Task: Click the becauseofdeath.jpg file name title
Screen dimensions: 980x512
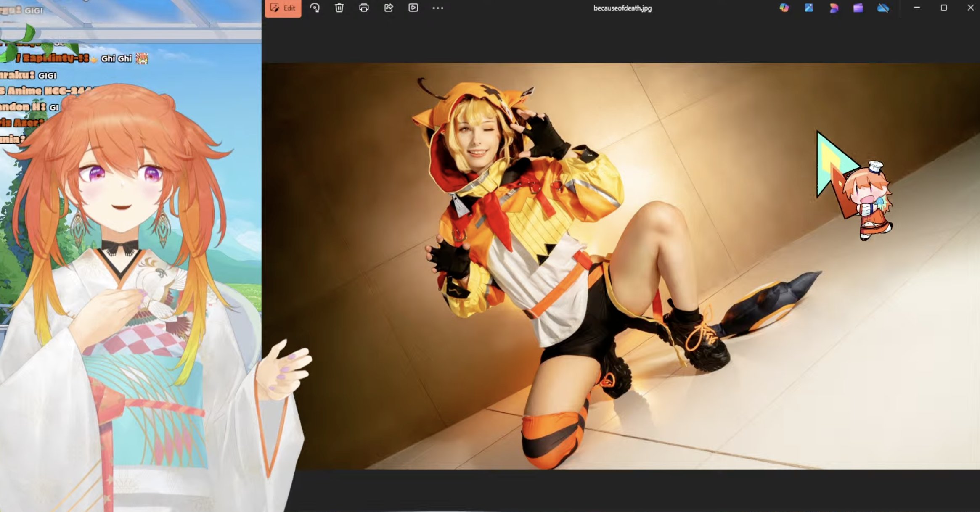Action: (x=622, y=8)
